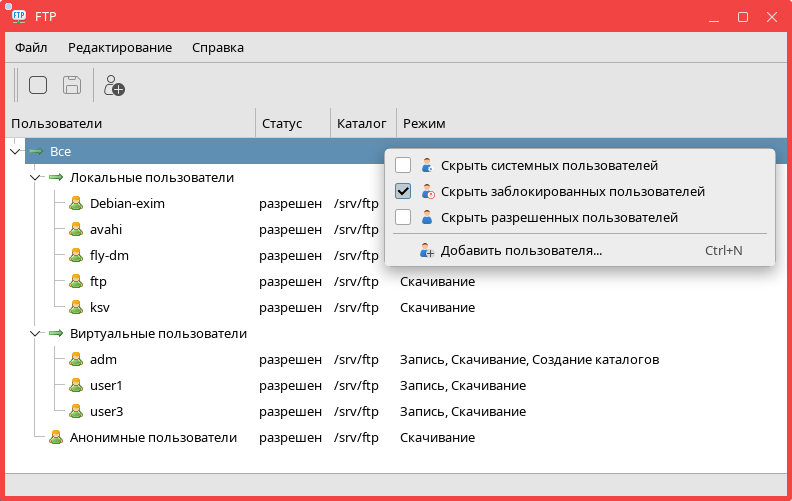Collapse Локальные пользователи group

coord(33,177)
